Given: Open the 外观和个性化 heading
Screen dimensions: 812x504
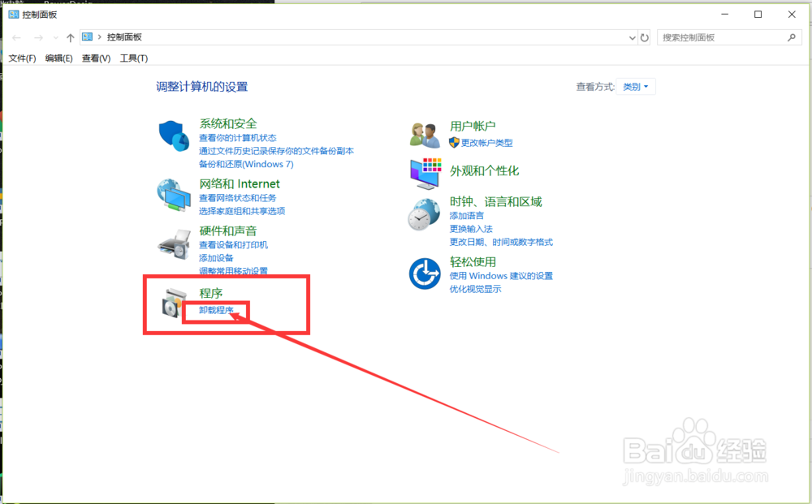Looking at the screenshot, I should coord(484,170).
